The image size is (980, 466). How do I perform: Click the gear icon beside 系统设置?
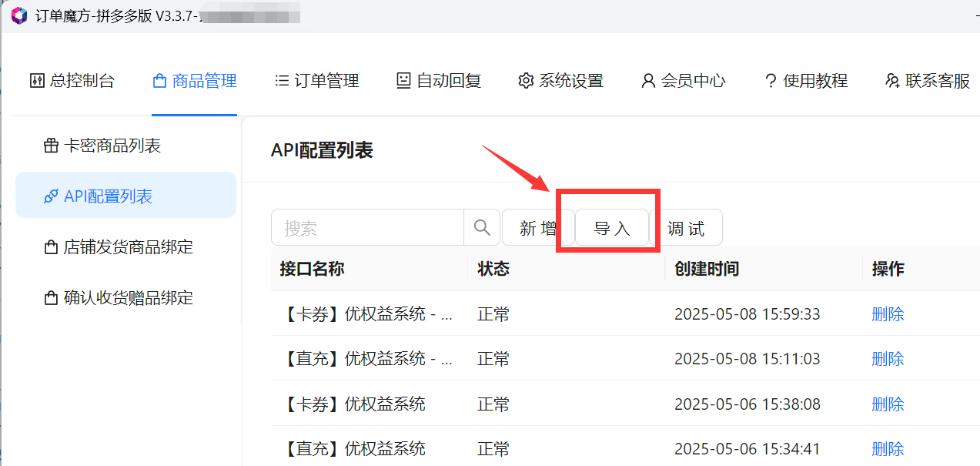coord(526,81)
